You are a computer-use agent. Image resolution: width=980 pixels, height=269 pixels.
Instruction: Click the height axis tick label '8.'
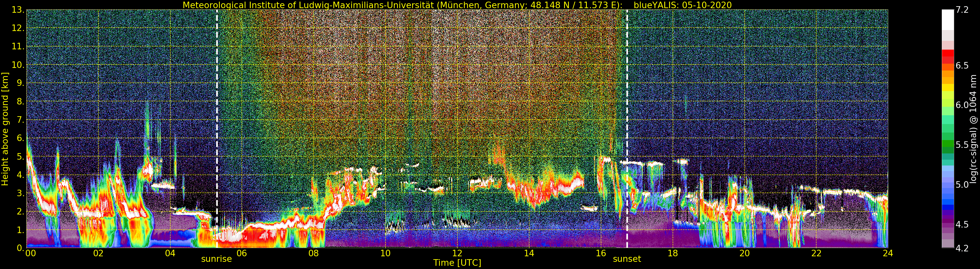pyautogui.click(x=20, y=102)
